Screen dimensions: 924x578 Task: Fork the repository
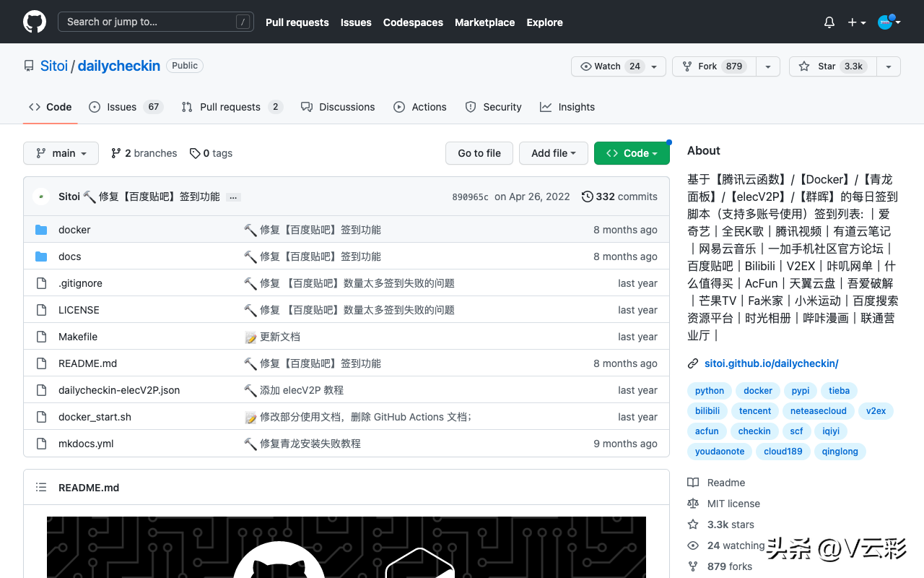point(714,66)
